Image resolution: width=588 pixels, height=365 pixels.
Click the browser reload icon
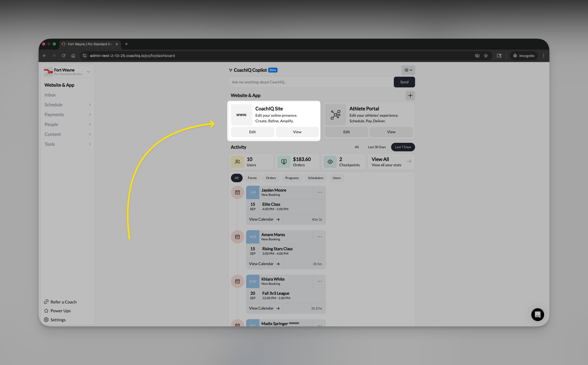[x=64, y=56]
